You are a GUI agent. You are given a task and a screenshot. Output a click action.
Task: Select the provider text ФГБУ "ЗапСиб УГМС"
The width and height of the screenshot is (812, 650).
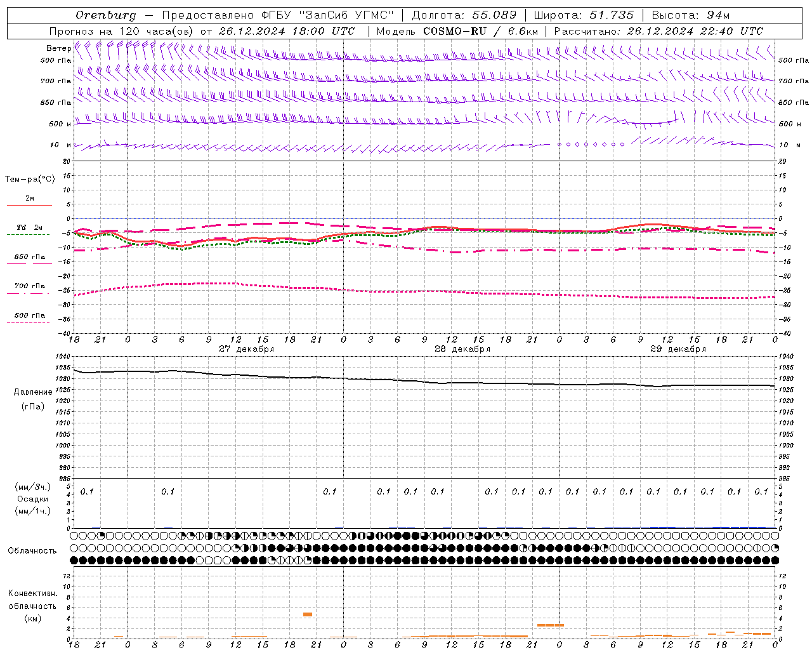[327, 15]
